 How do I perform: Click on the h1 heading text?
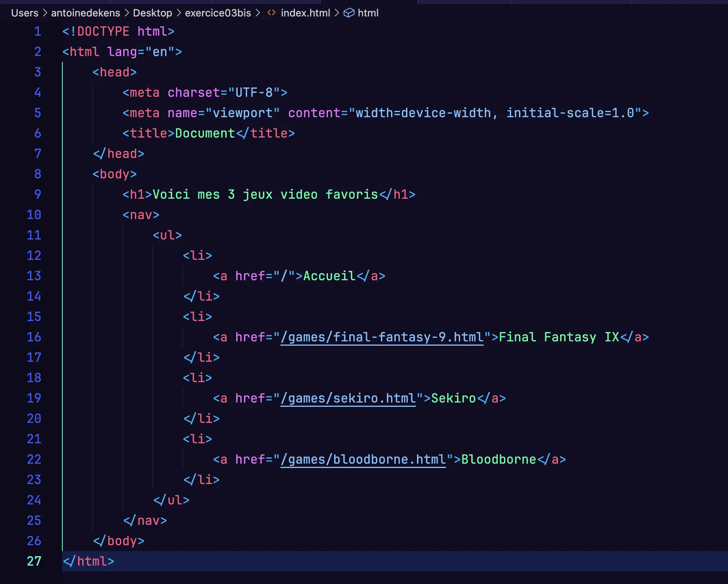click(x=265, y=194)
